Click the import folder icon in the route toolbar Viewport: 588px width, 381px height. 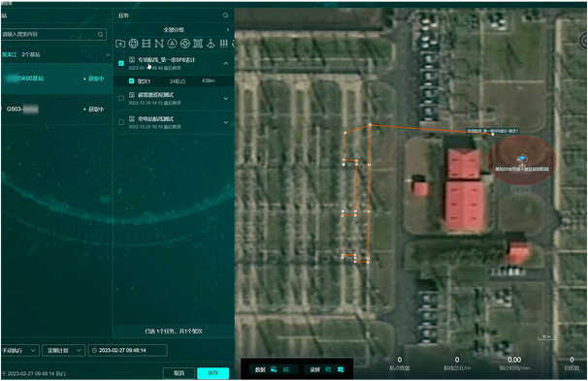point(120,44)
